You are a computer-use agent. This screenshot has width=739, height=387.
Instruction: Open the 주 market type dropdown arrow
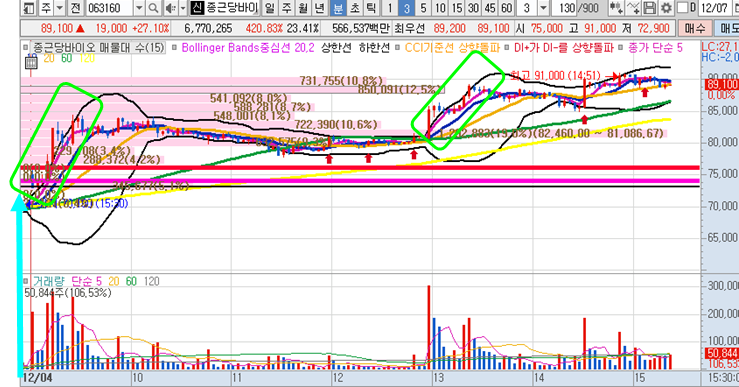point(60,8)
